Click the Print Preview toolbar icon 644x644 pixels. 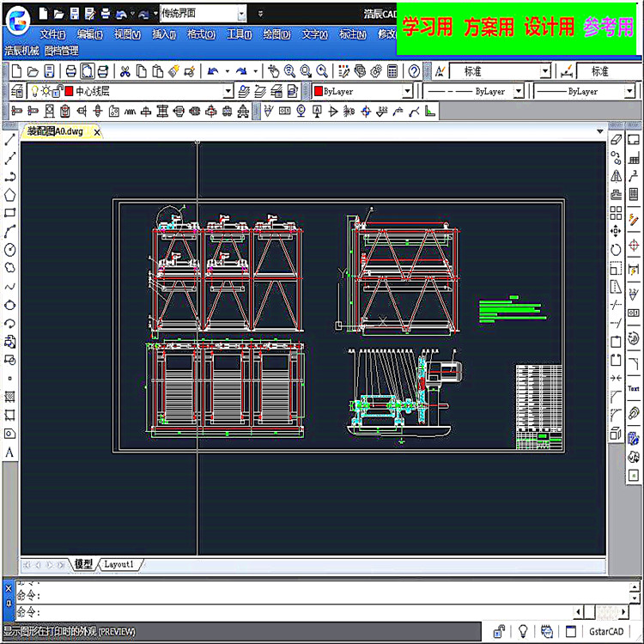coord(88,71)
